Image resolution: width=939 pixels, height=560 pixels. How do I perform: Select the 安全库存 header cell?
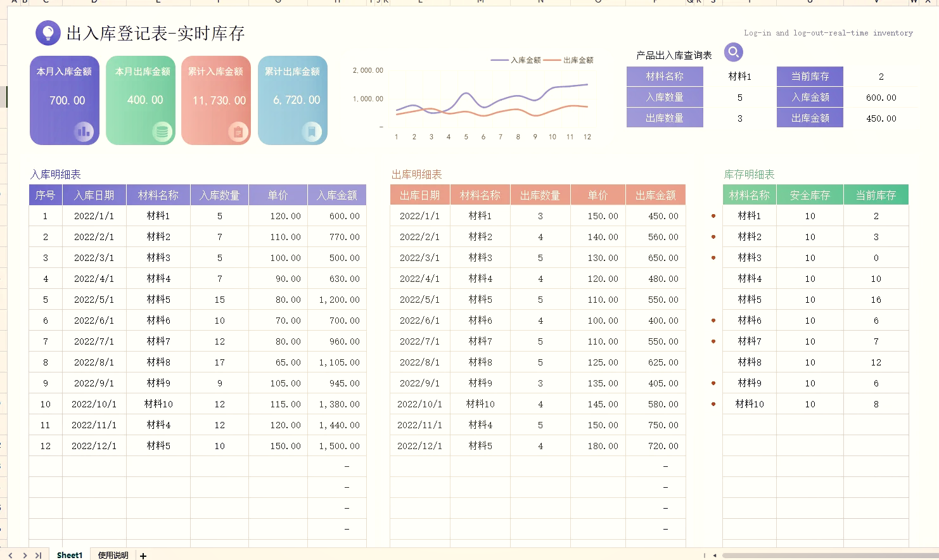[x=810, y=195]
